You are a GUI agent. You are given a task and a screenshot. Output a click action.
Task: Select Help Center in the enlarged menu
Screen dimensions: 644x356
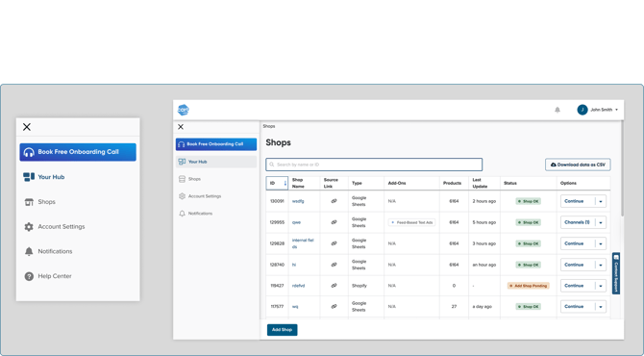tap(55, 276)
